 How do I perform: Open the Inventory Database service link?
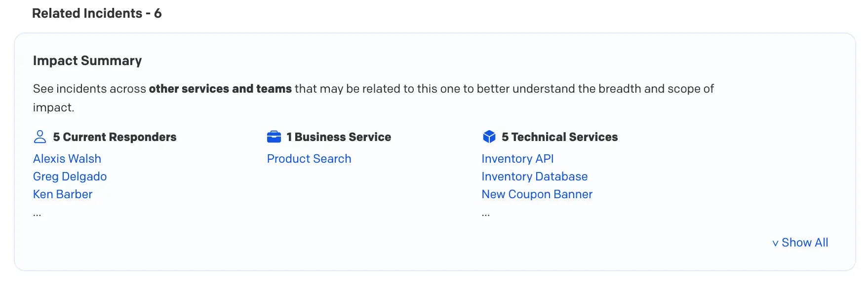pyautogui.click(x=535, y=176)
